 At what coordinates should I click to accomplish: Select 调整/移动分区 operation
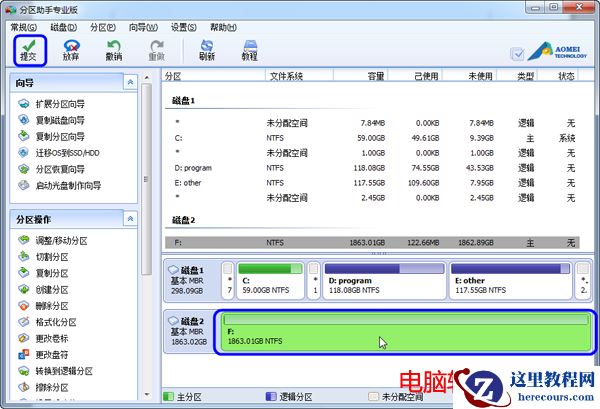(52, 241)
